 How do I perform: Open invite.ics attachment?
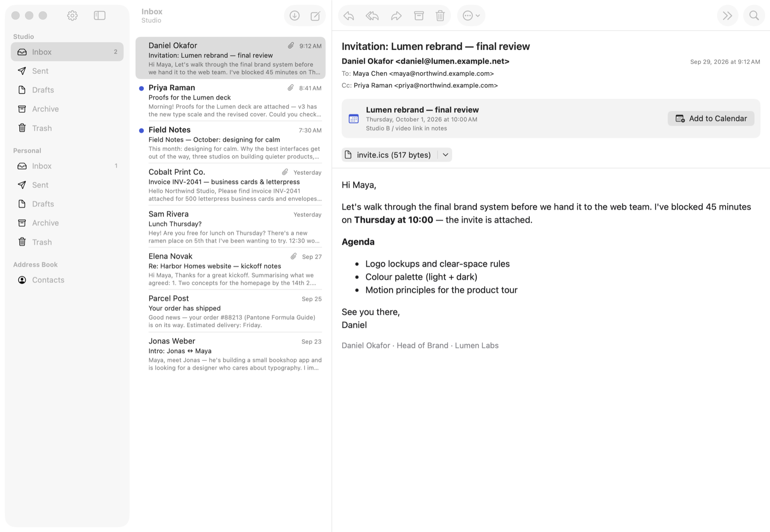pos(389,155)
